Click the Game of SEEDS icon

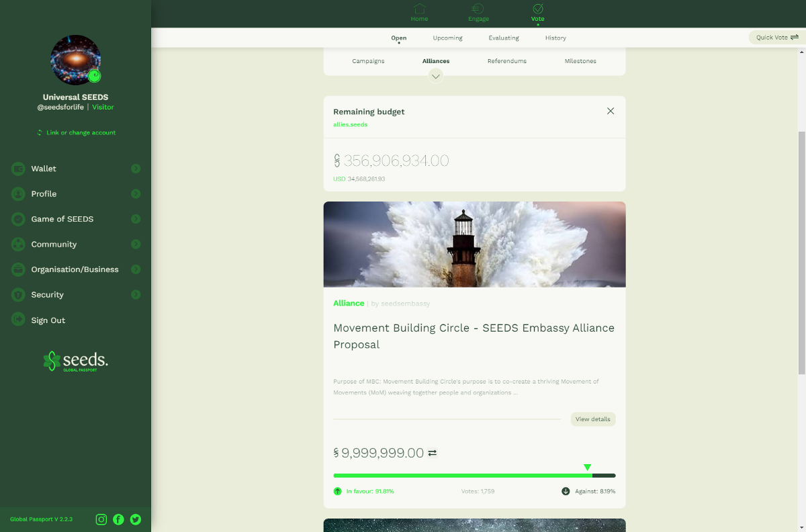pos(18,219)
